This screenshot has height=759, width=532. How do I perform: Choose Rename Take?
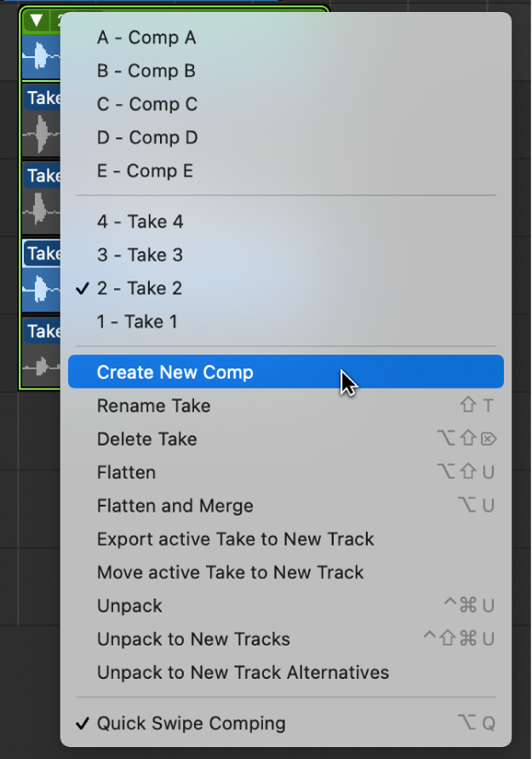click(153, 406)
